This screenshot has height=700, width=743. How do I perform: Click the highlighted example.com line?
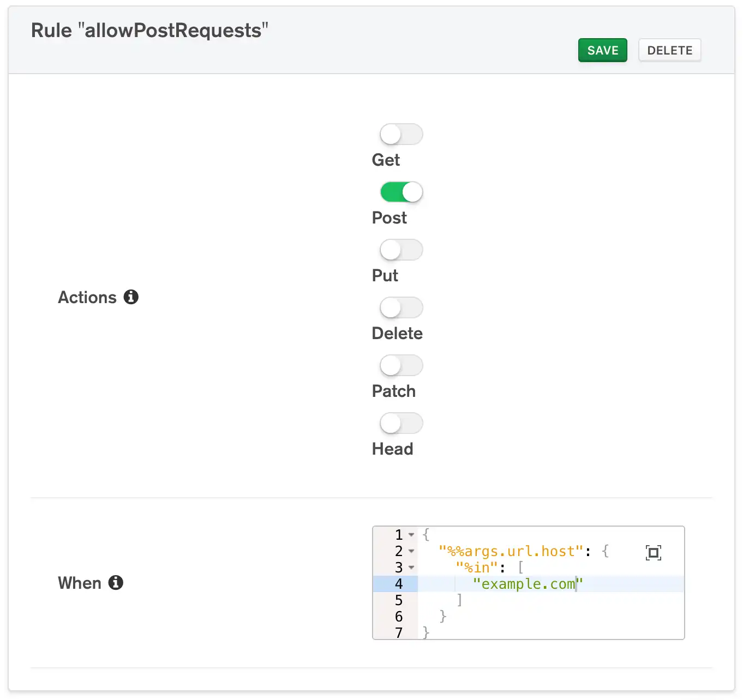(525, 584)
